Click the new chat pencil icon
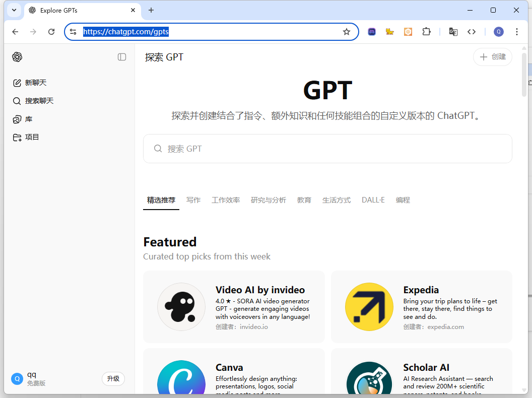532x398 pixels. point(17,83)
